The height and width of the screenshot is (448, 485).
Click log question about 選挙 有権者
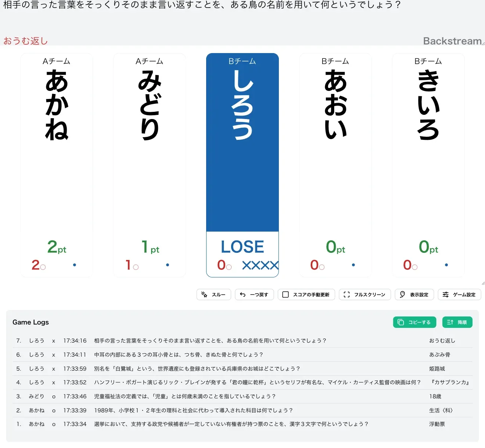pos(231,424)
